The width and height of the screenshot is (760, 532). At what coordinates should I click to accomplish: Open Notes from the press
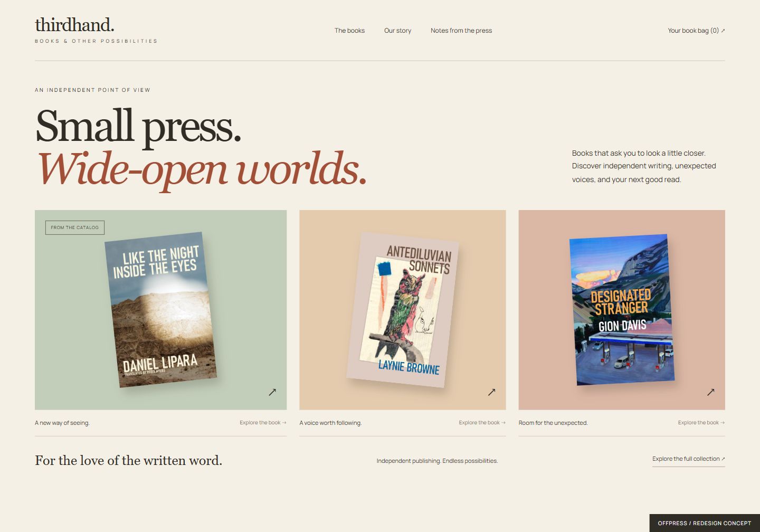click(461, 31)
